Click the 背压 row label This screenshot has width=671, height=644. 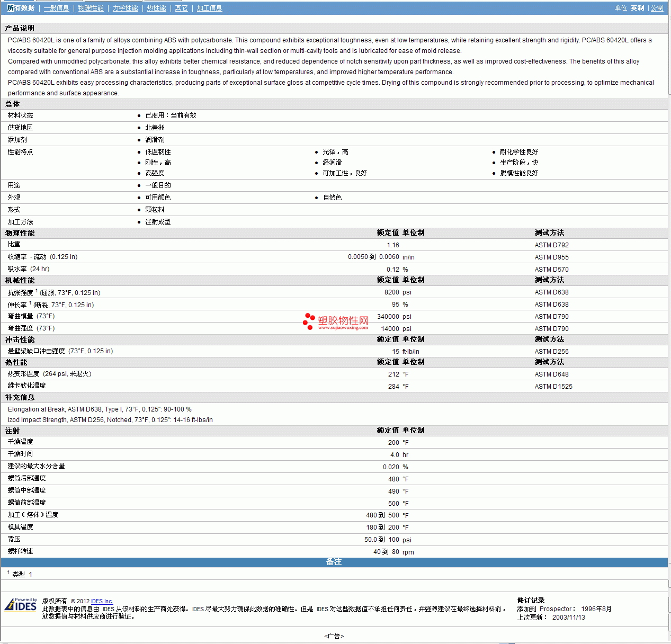(x=14, y=539)
